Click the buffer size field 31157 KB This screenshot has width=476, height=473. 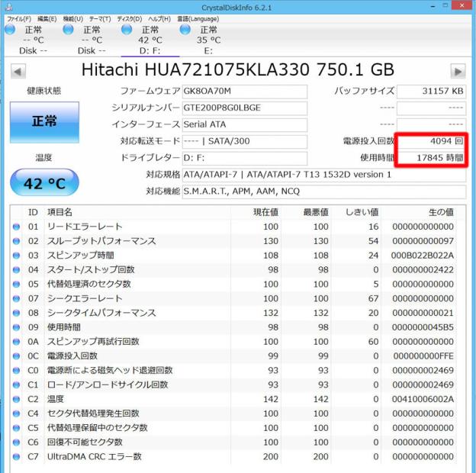pyautogui.click(x=431, y=91)
